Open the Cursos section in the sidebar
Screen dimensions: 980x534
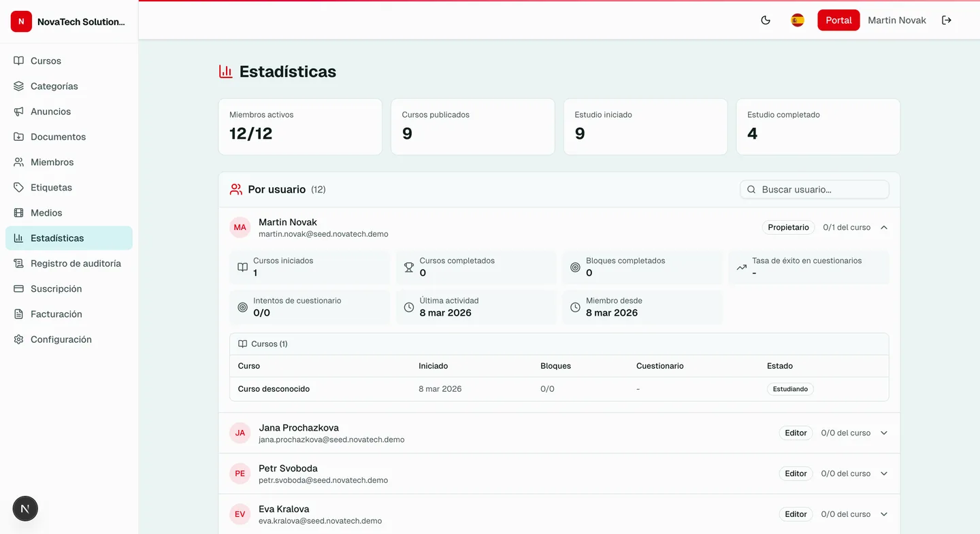[x=46, y=61]
